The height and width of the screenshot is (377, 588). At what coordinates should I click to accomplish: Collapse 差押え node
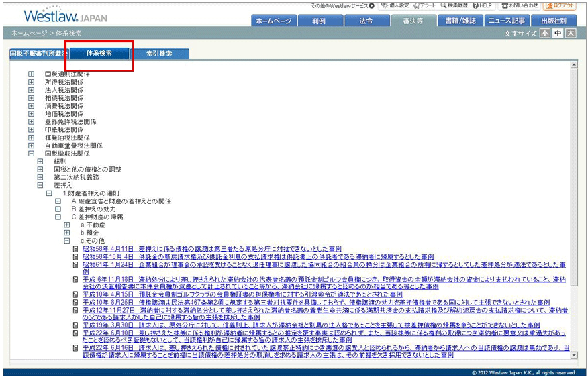coord(40,185)
